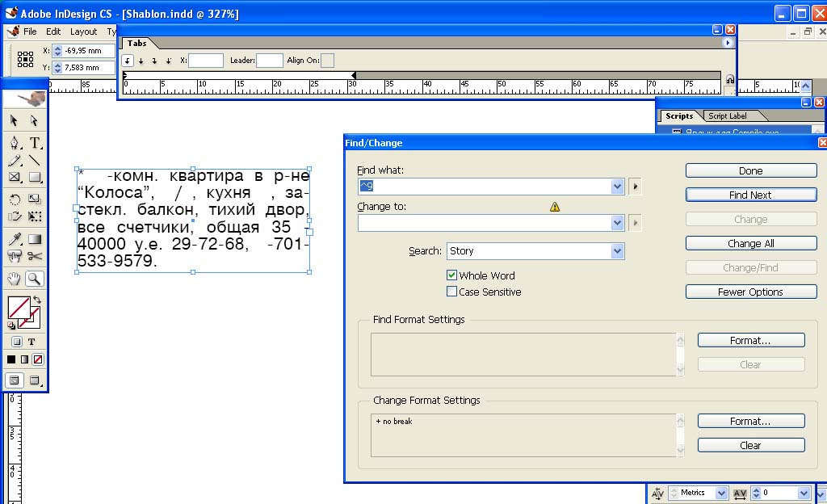Open Change to history dropdown
Screen dimensions: 827x504
point(618,223)
